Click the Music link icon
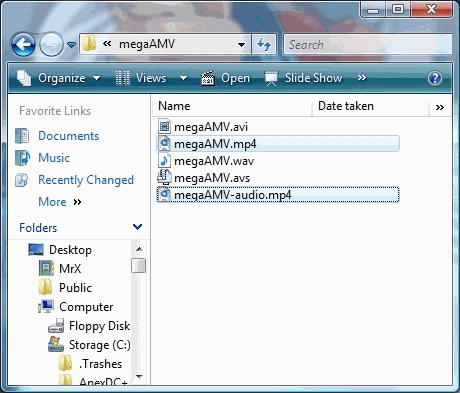The width and height of the screenshot is (460, 393). 22,158
